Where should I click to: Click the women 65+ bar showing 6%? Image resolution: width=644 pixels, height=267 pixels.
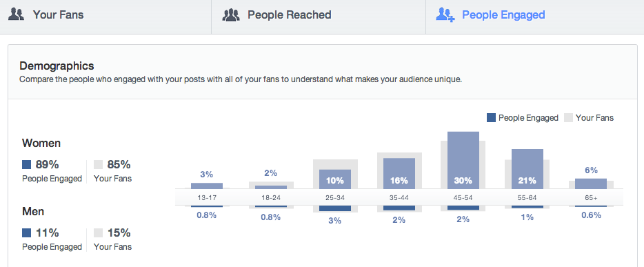[x=591, y=184]
